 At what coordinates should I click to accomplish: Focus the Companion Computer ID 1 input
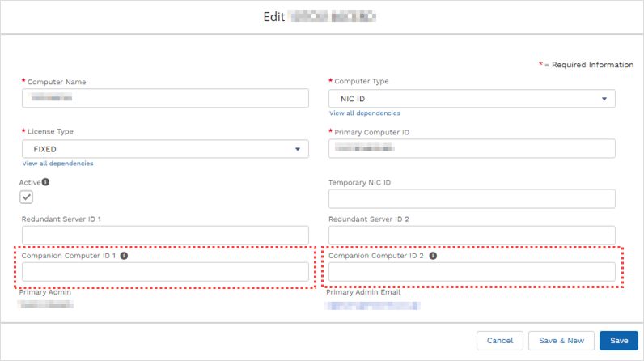(x=165, y=273)
